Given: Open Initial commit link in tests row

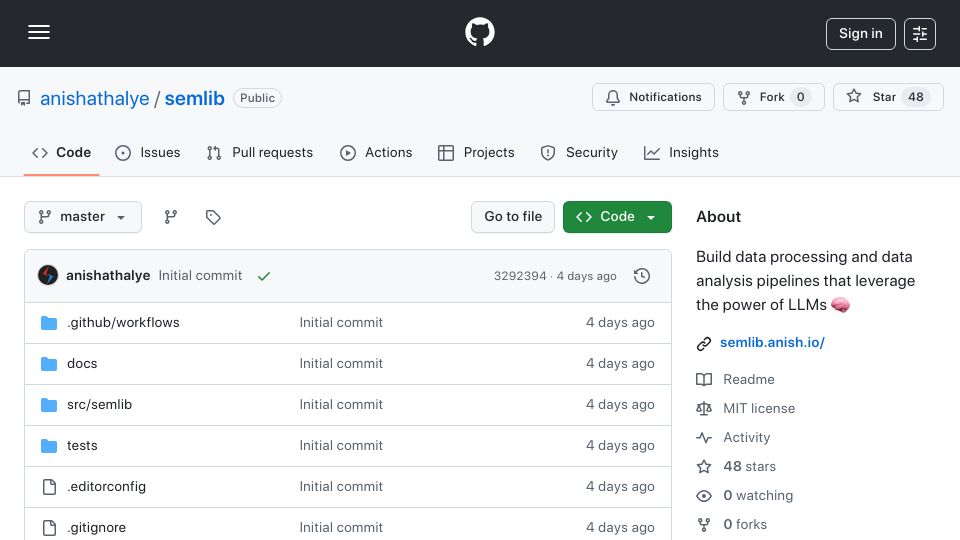Looking at the screenshot, I should click(341, 446).
